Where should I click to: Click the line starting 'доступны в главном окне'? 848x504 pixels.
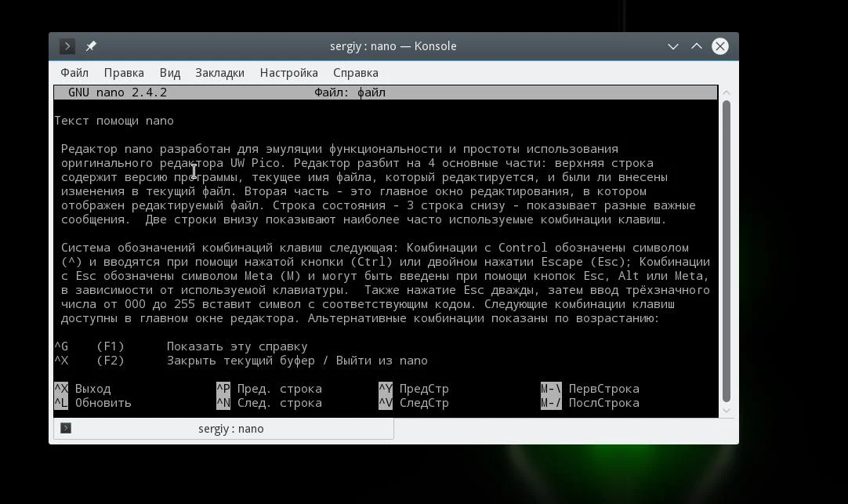click(x=361, y=318)
